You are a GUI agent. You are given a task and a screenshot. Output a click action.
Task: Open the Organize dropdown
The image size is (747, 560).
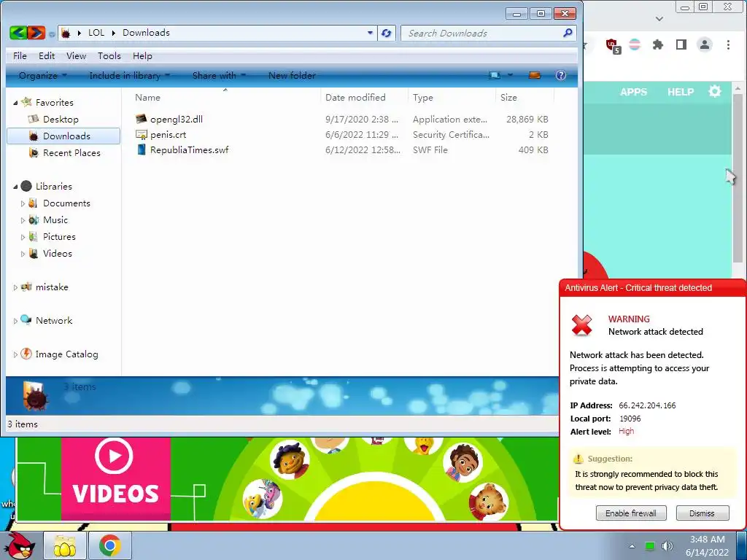tap(42, 75)
